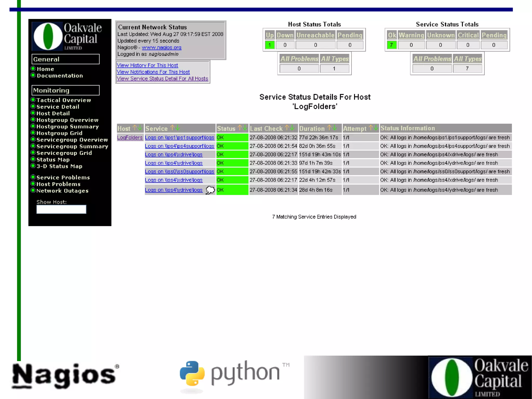Click the comment bubble icon beside ss4 ydrive logs
Viewport: 532px width, 399px height.
(210, 190)
